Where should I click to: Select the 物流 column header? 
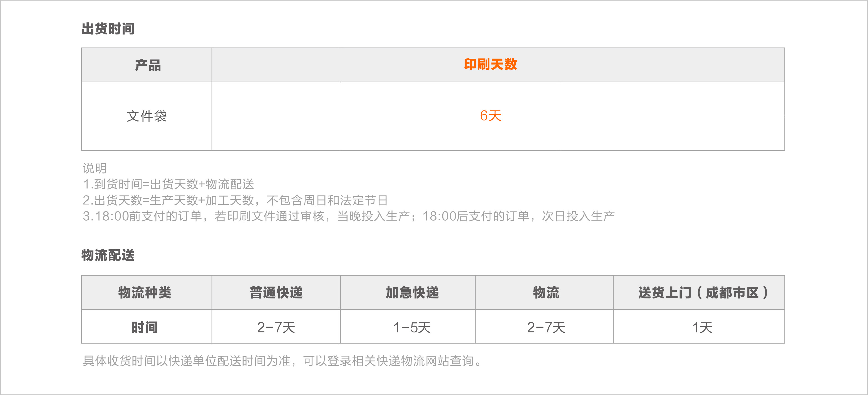coord(546,293)
